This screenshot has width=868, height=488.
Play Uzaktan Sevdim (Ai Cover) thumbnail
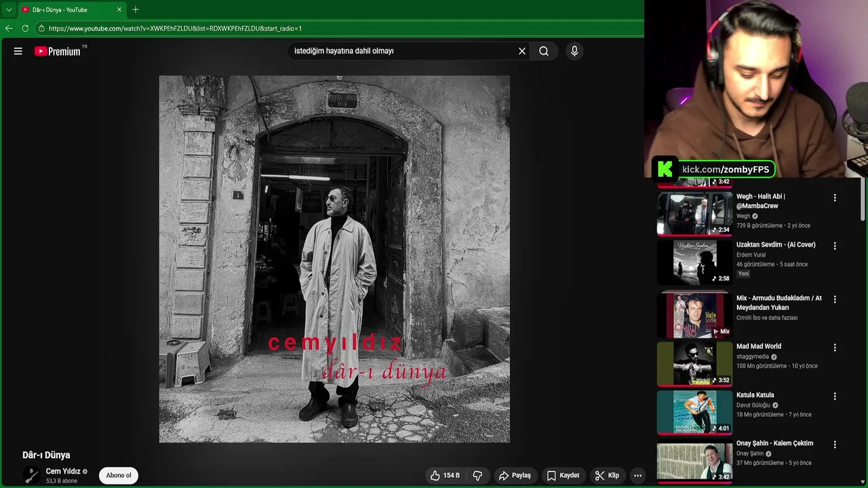[x=694, y=262]
